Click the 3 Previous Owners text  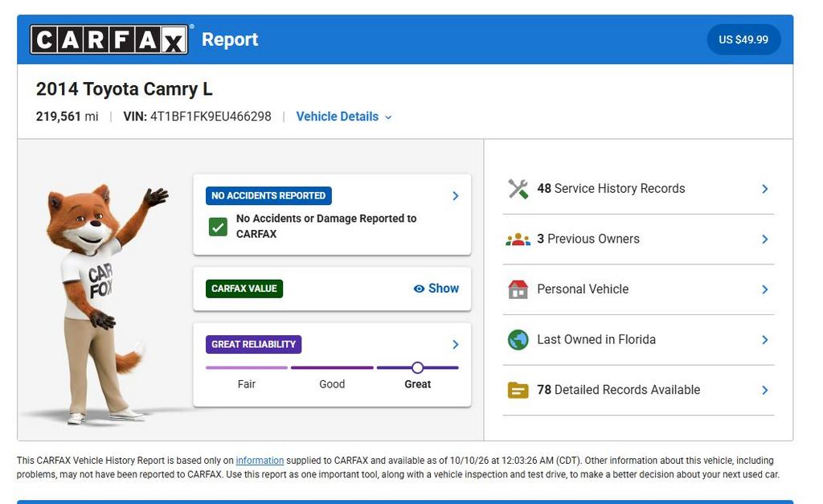(x=588, y=239)
